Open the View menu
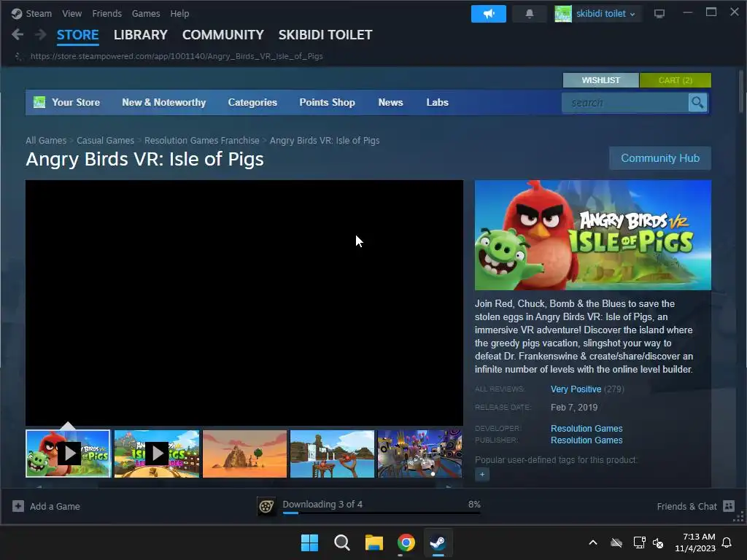Image resolution: width=747 pixels, height=560 pixels. point(72,14)
